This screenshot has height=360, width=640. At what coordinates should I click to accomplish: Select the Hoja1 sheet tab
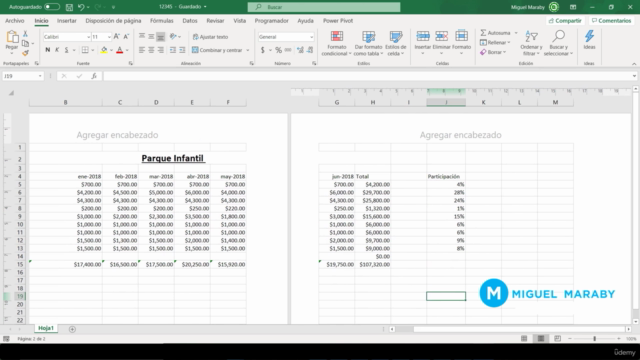pos(46,328)
